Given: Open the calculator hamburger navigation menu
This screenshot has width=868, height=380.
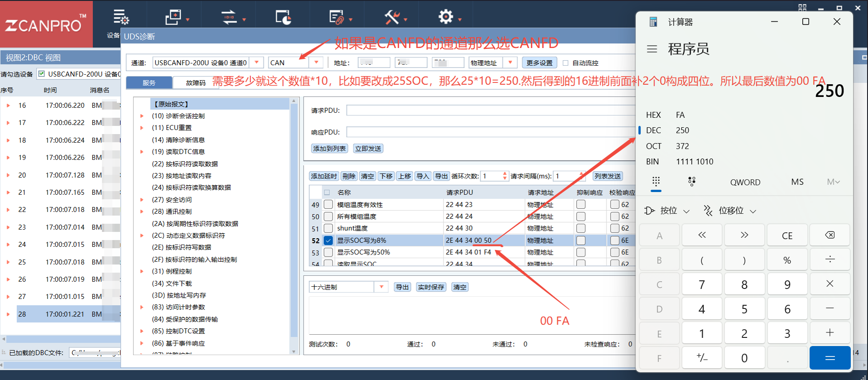Looking at the screenshot, I should tap(652, 49).
